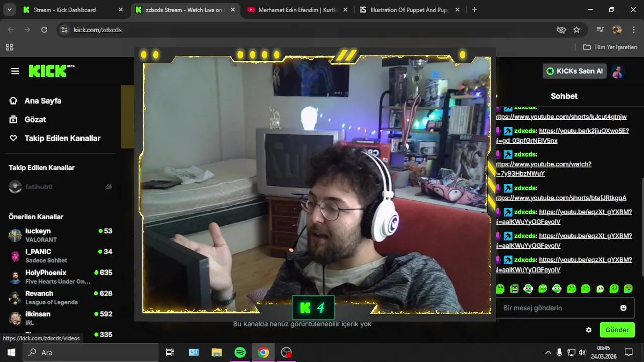The width and height of the screenshot is (644, 362).
Task: Toggle the crossed-eye tracking protection icon
Action: [x=561, y=30]
